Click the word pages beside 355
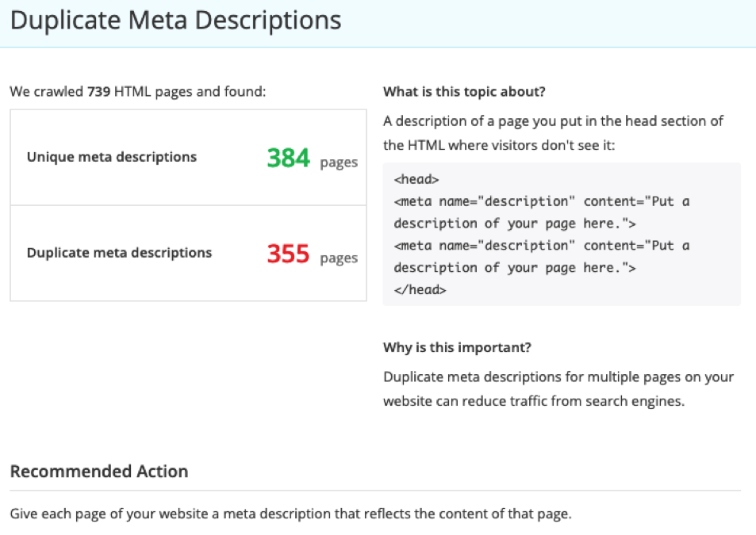Image resolution: width=756 pixels, height=535 pixels. pos(339,258)
